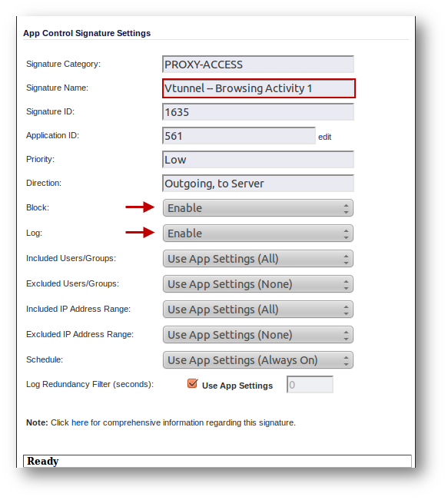Open the Block dropdown
Screen dimensions: 448x500
click(x=258, y=208)
